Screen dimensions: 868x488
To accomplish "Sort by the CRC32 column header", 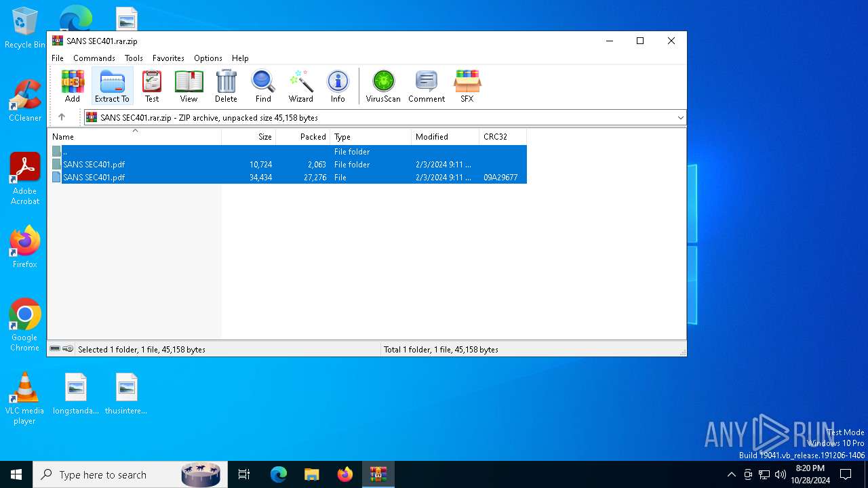I will tap(503, 137).
